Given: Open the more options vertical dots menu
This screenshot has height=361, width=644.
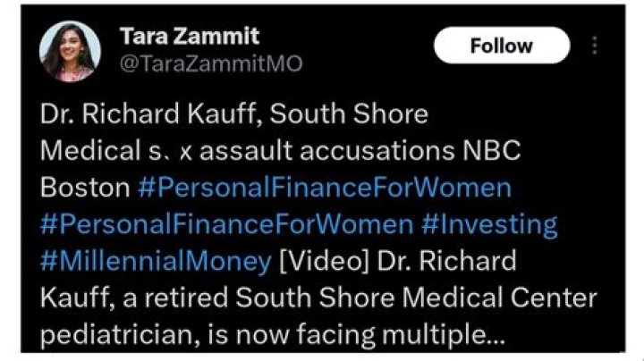Looking at the screenshot, I should point(594,46).
